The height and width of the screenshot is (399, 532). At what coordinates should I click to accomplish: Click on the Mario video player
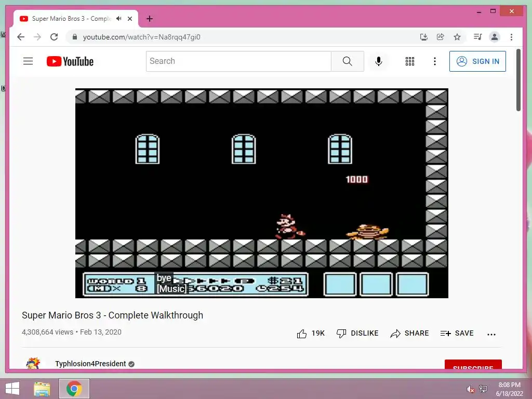(x=262, y=193)
